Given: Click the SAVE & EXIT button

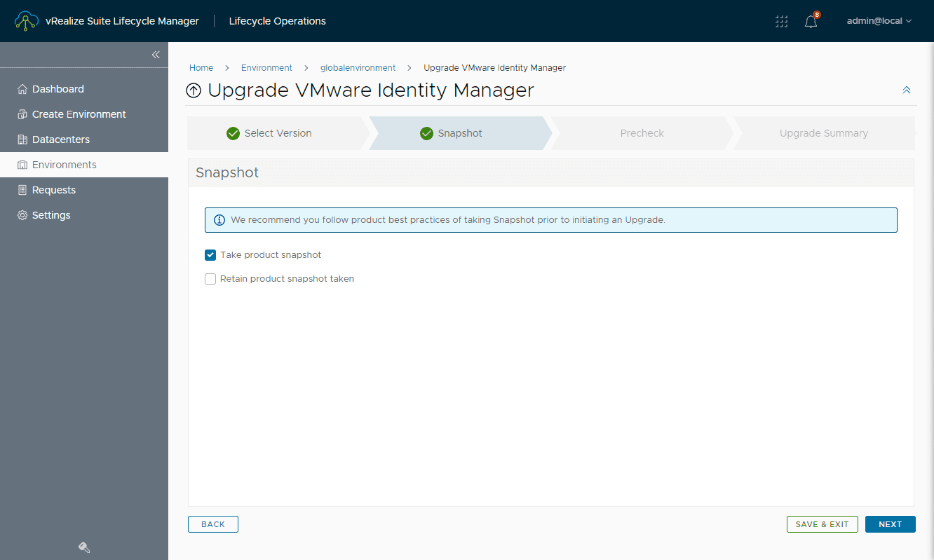Looking at the screenshot, I should [822, 524].
